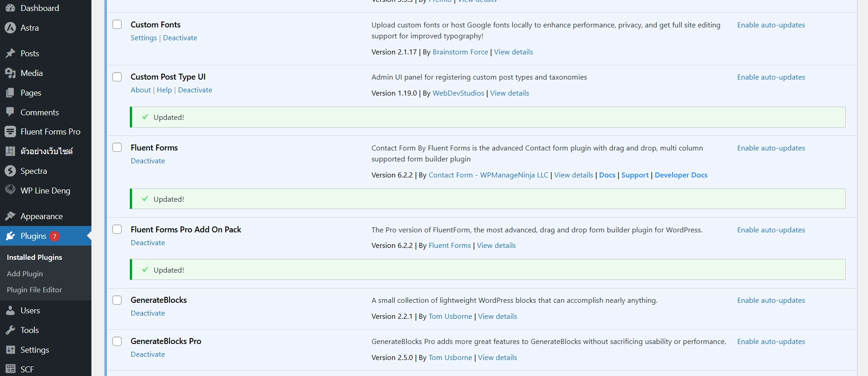The width and height of the screenshot is (868, 376).
Task: Open Contact Form - WPManageNinja LLC link
Action: tap(488, 175)
